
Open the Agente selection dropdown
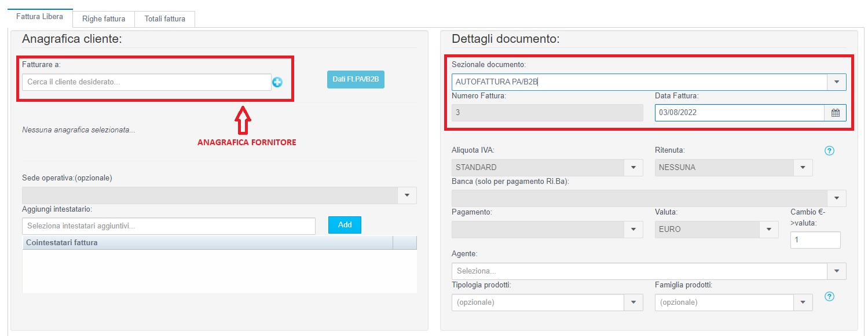coord(836,271)
